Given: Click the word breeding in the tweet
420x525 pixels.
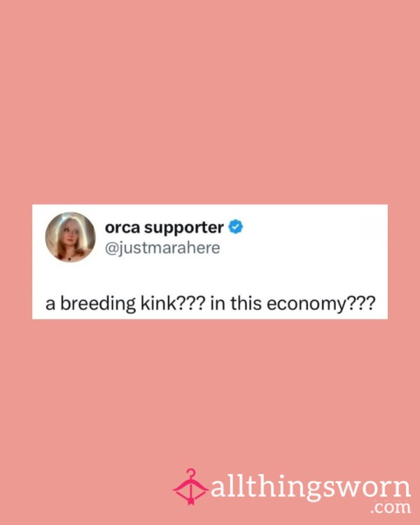Looking at the screenshot, I should [x=98, y=304].
